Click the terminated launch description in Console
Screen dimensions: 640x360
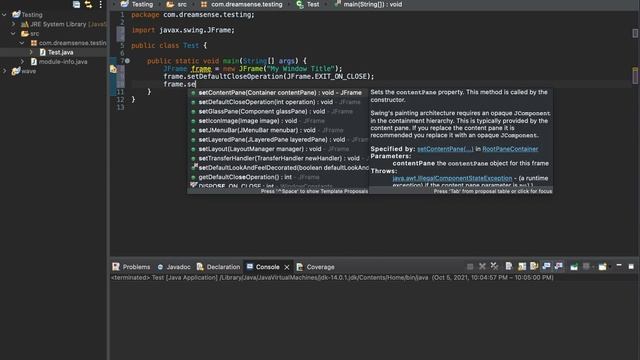click(x=332, y=278)
